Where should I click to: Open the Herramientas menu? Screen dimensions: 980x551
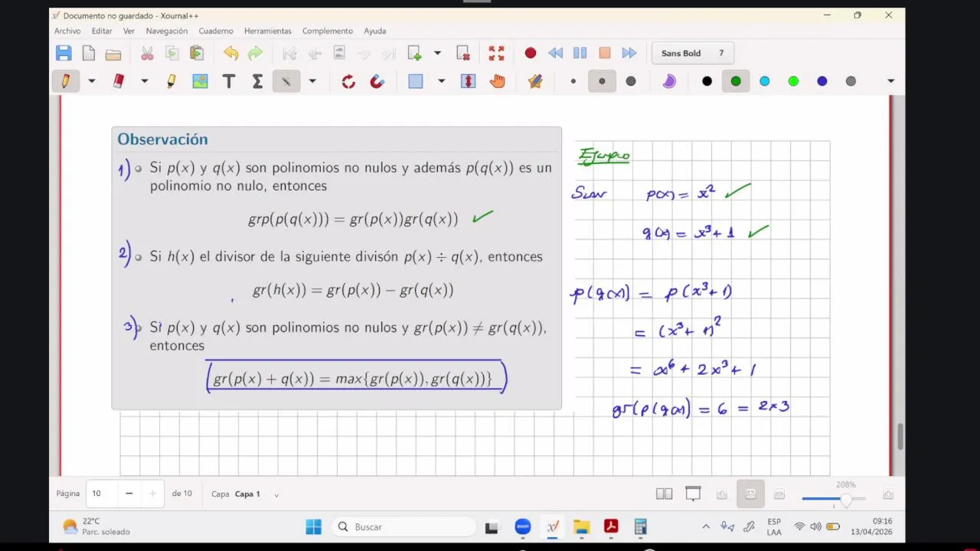268,31
